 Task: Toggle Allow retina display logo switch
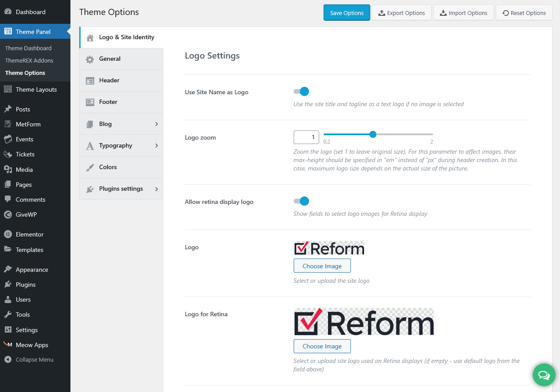302,201
